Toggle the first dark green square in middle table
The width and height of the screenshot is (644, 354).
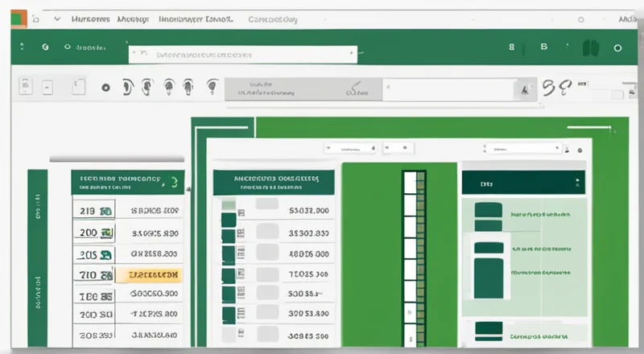(x=229, y=220)
